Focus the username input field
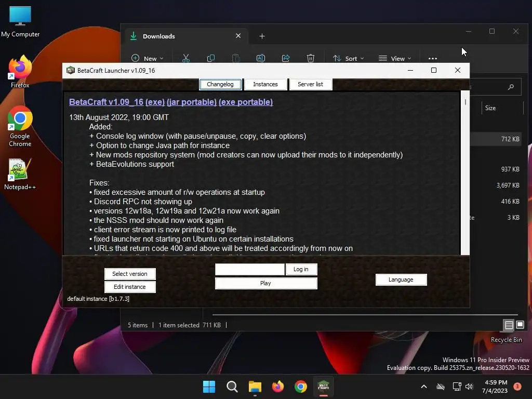 point(250,270)
